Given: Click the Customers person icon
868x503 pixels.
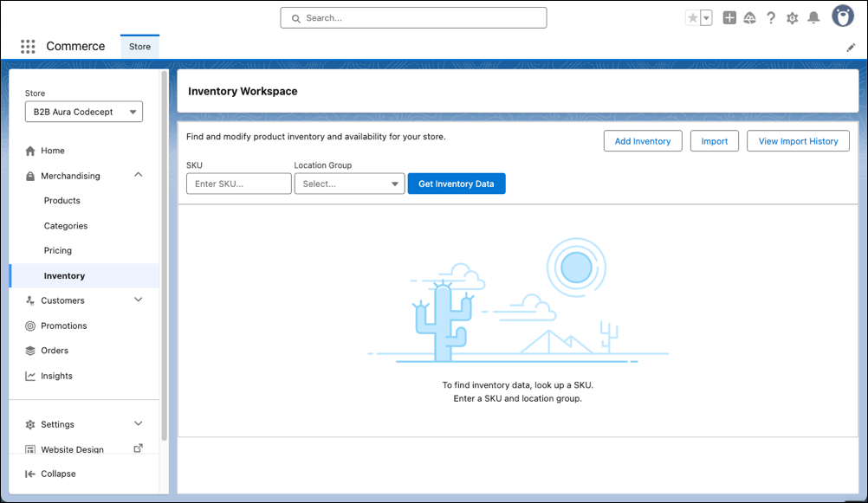Looking at the screenshot, I should [x=30, y=300].
